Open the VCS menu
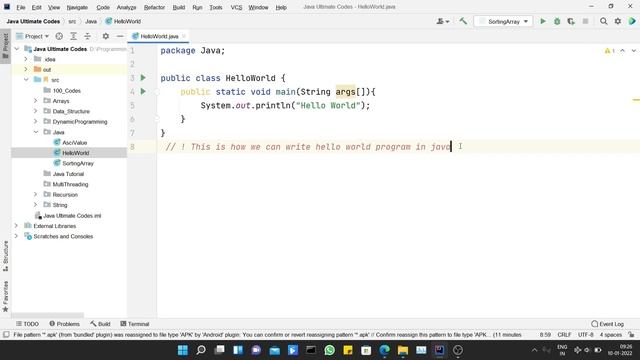640x360 pixels. coord(236,7)
